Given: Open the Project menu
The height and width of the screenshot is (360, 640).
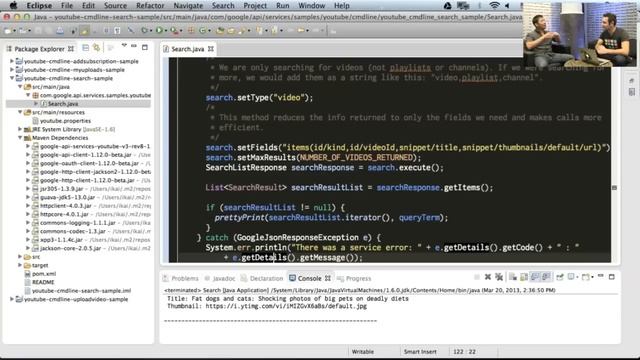Looking at the screenshot, I should click(x=255, y=6).
